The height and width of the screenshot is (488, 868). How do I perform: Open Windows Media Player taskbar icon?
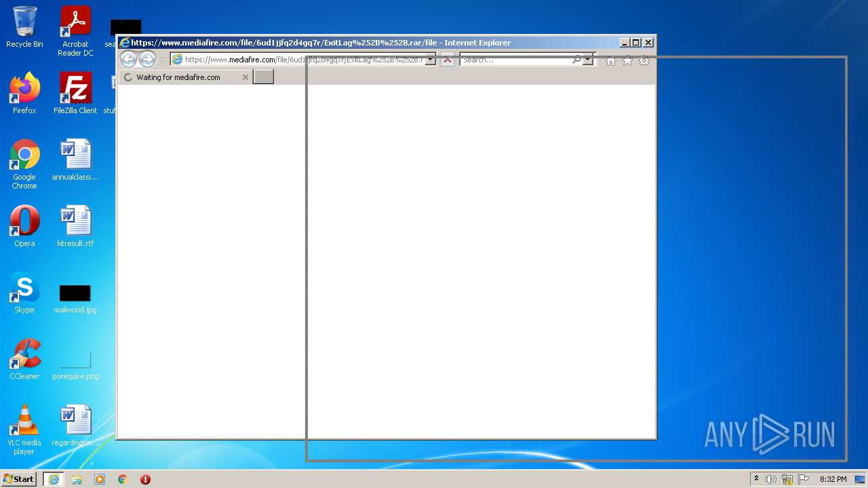(100, 479)
